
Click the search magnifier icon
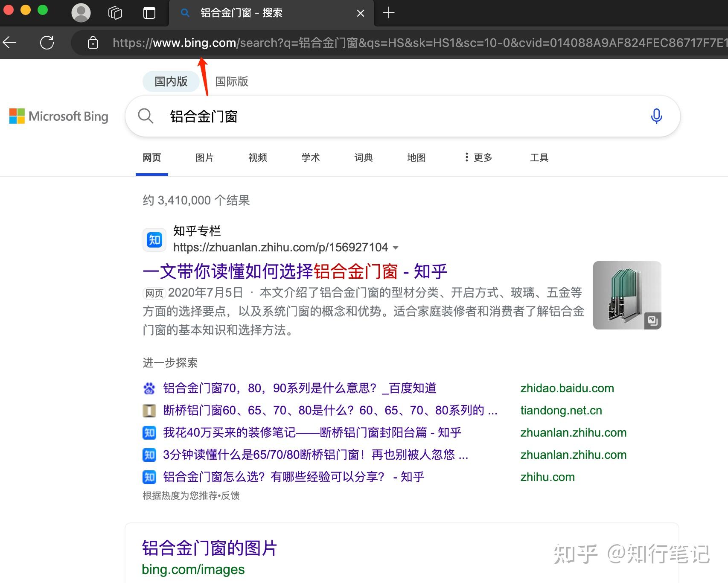[x=146, y=116]
